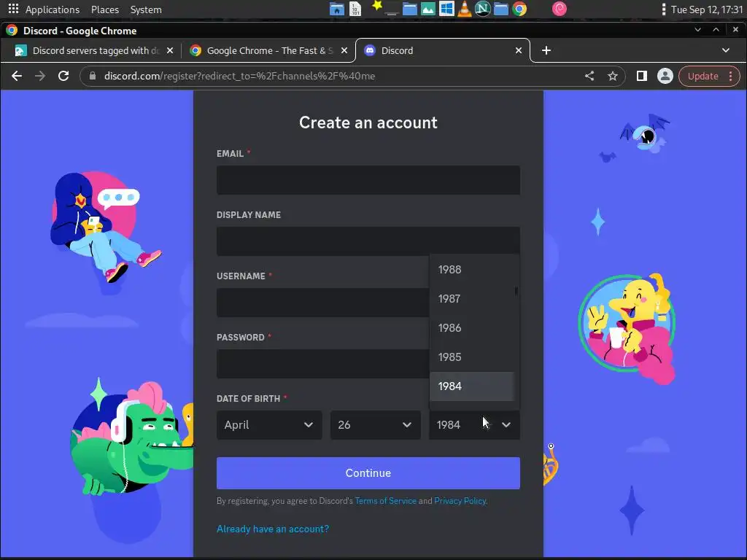This screenshot has width=747, height=560.
Task: Open the binary file icon in top panel
Action: click(355, 9)
